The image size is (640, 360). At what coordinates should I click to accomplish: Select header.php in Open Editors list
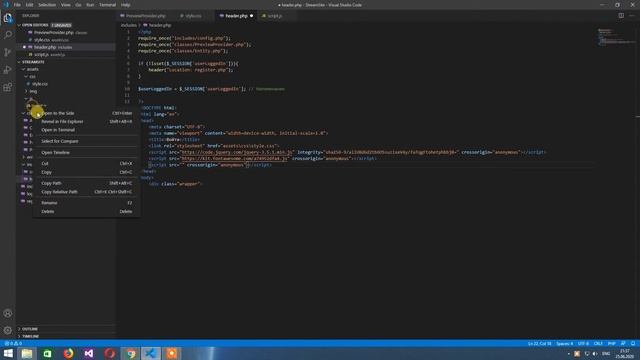(67, 47)
